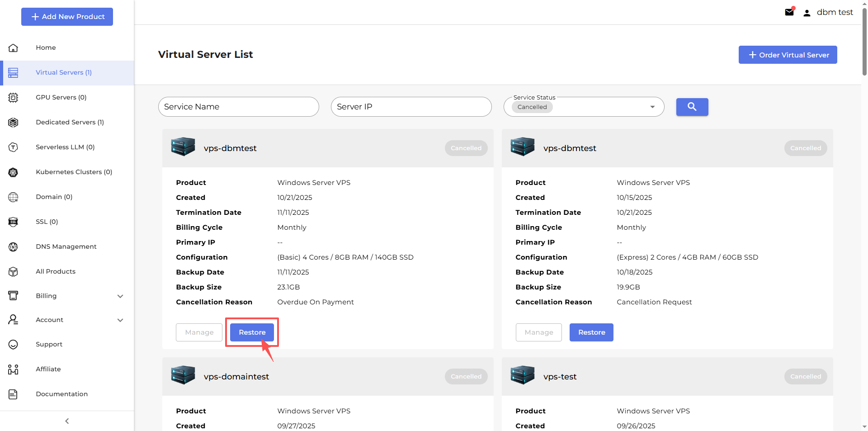The image size is (868, 431).
Task: Click the Affiliate icon
Action: click(x=13, y=369)
